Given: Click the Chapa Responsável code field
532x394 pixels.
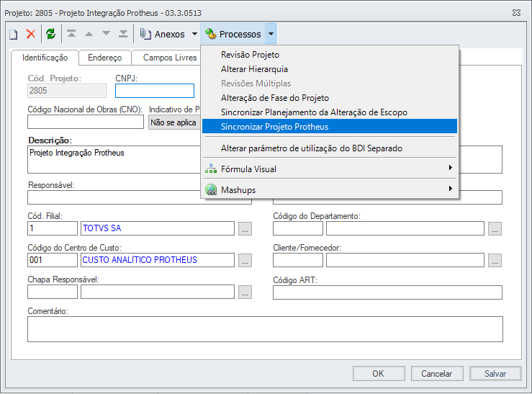Looking at the screenshot, I should (x=53, y=292).
